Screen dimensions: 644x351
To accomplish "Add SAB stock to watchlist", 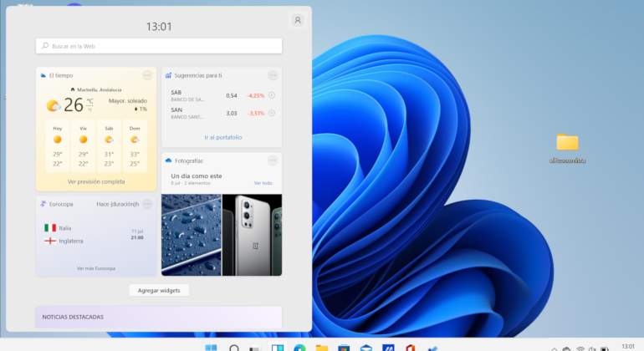I will pos(272,95).
